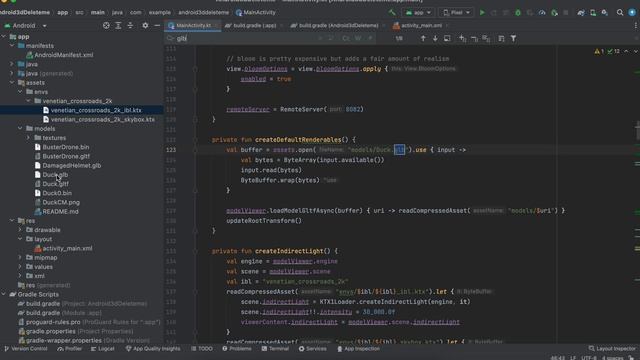Open the Logcat tool window
The image size is (640, 360).
pos(102,349)
